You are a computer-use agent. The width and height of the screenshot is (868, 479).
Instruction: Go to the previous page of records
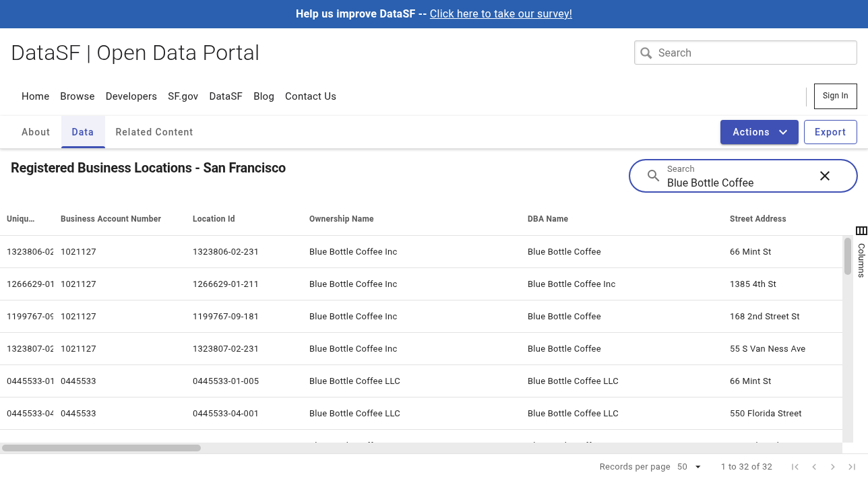point(814,467)
